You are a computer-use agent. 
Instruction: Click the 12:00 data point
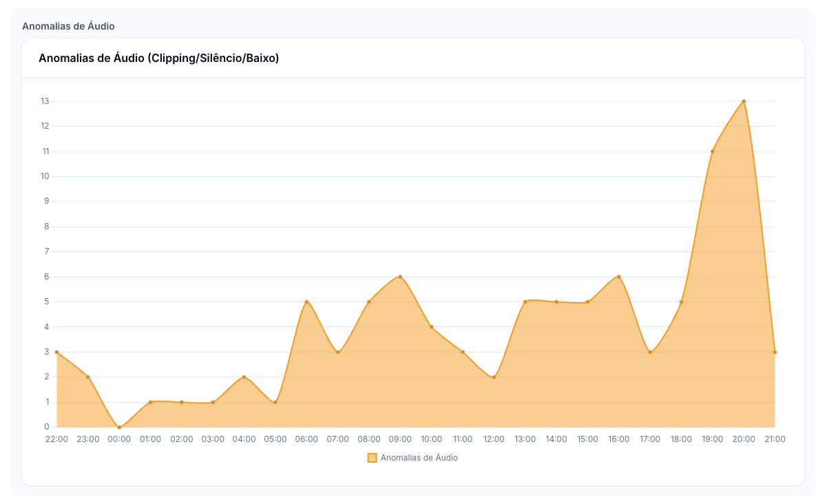494,377
